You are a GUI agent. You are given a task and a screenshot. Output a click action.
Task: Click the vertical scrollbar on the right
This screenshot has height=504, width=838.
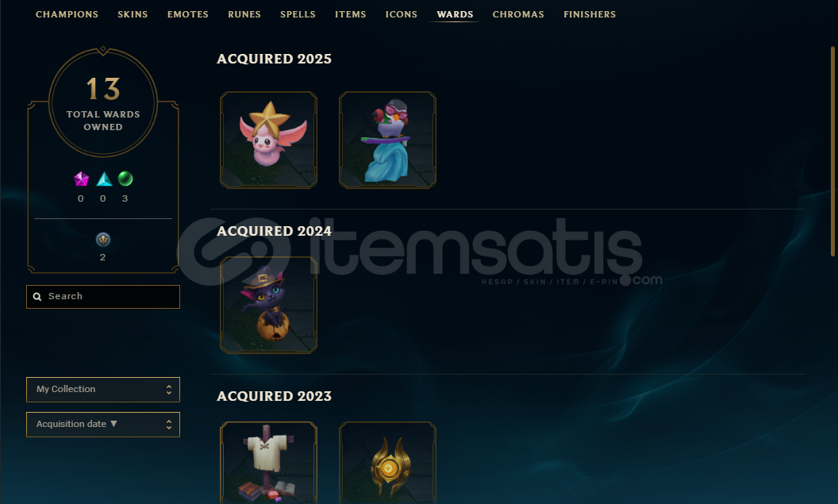click(x=832, y=152)
